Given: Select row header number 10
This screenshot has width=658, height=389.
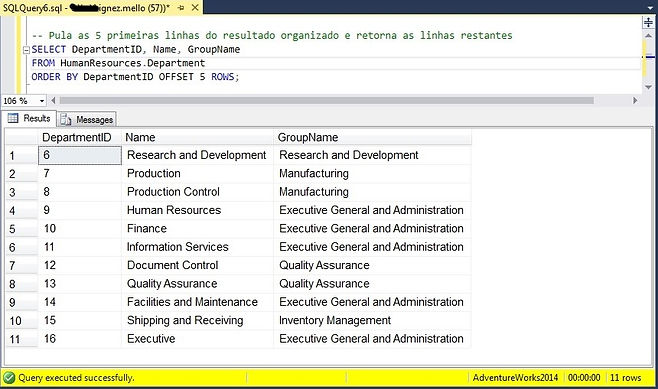Looking at the screenshot, I should 22,321.
